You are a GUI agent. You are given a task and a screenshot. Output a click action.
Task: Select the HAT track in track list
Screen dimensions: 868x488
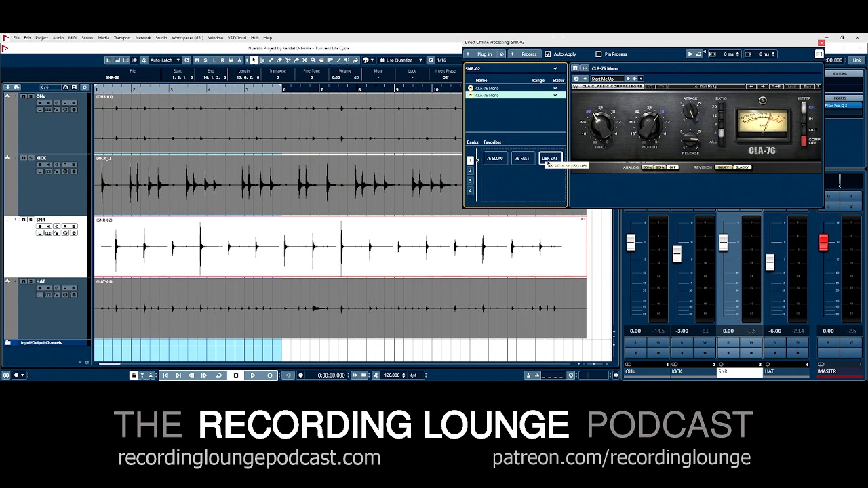pos(46,308)
